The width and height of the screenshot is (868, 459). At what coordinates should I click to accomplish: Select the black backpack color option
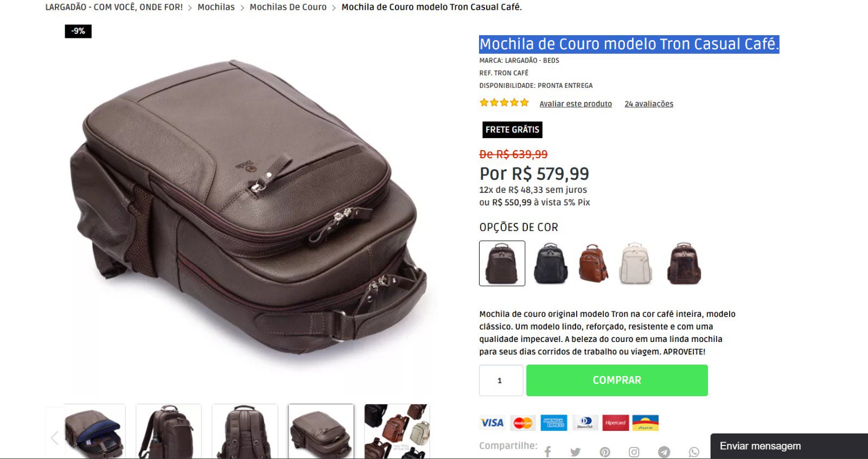tap(551, 263)
